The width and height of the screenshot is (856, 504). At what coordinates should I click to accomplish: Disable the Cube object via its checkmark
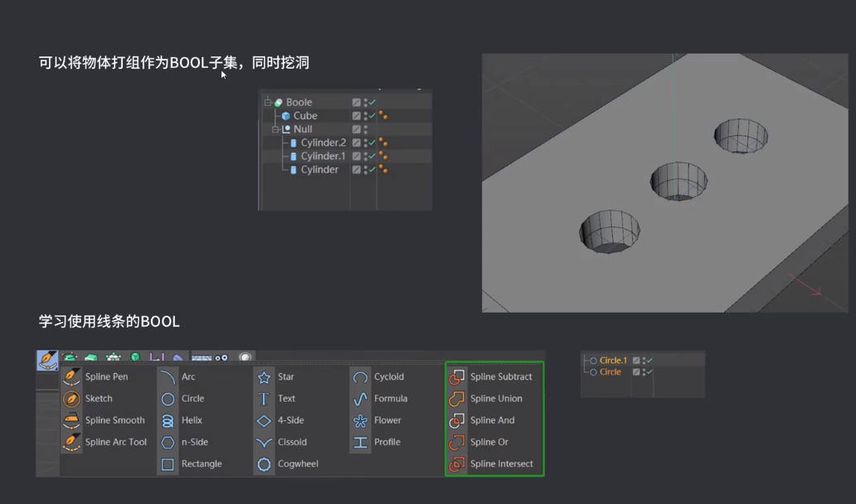pyautogui.click(x=372, y=115)
